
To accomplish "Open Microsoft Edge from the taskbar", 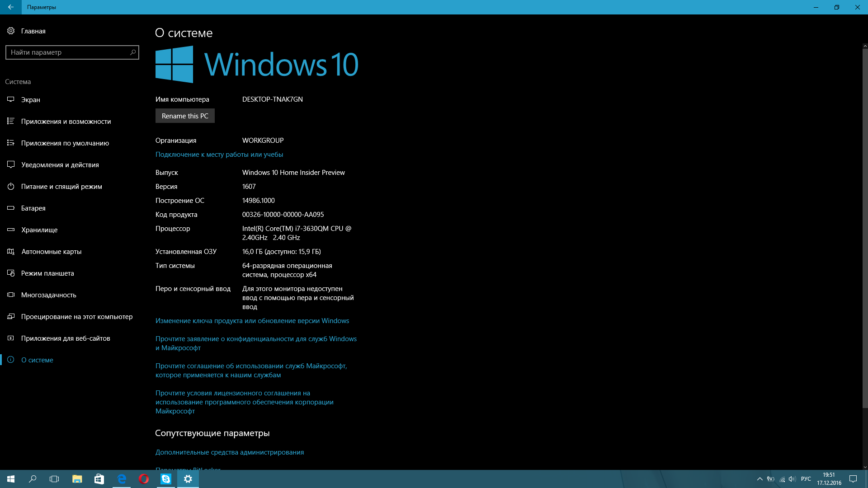I will (122, 479).
